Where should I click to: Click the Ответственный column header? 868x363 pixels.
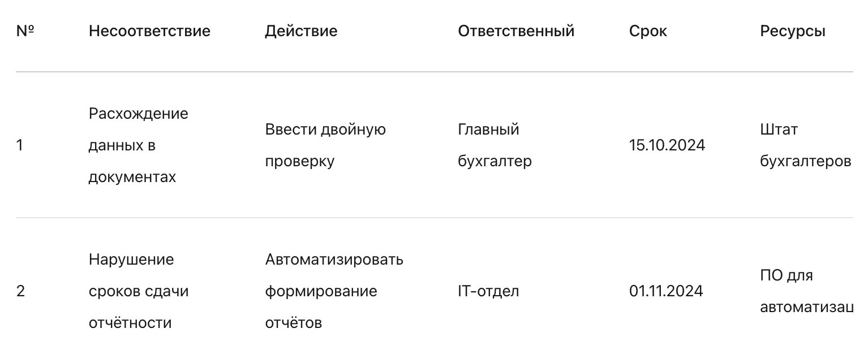(x=516, y=31)
